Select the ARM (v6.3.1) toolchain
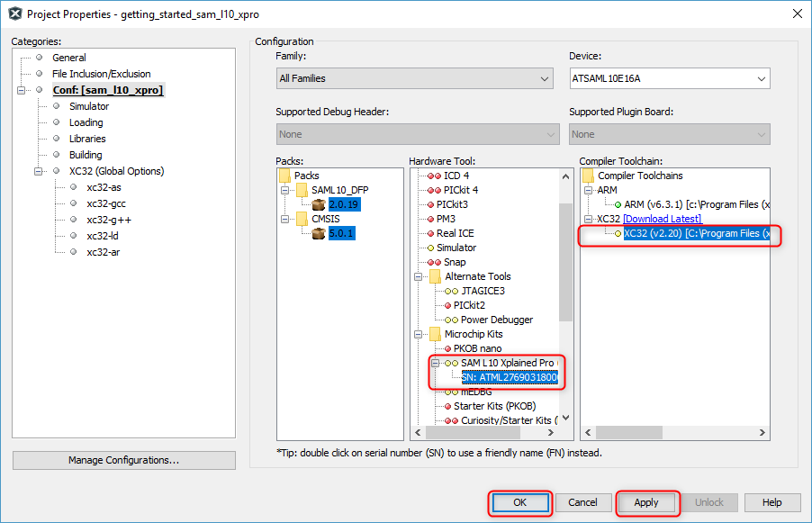The height and width of the screenshot is (523, 812). point(696,204)
